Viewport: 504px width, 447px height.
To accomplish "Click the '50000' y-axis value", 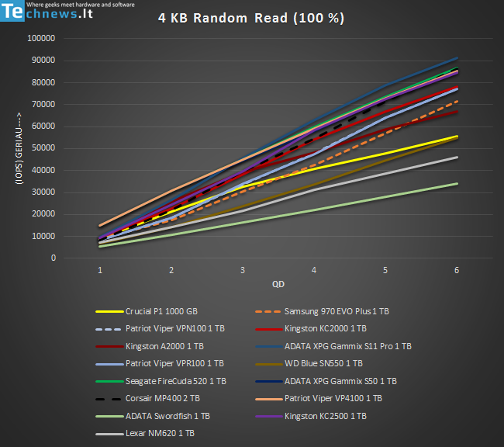I will point(43,148).
